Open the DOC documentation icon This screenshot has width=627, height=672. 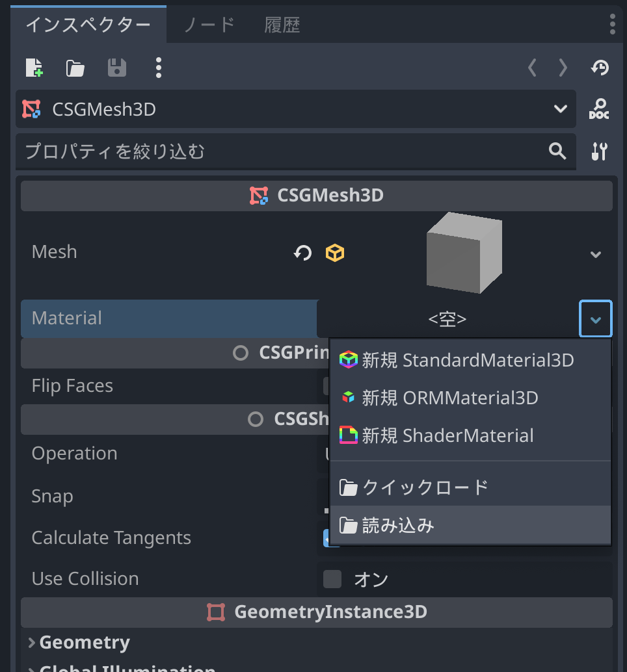point(599,109)
